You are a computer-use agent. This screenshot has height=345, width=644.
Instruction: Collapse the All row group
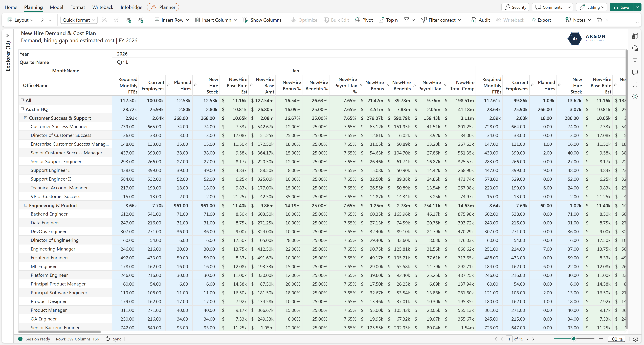[22, 100]
